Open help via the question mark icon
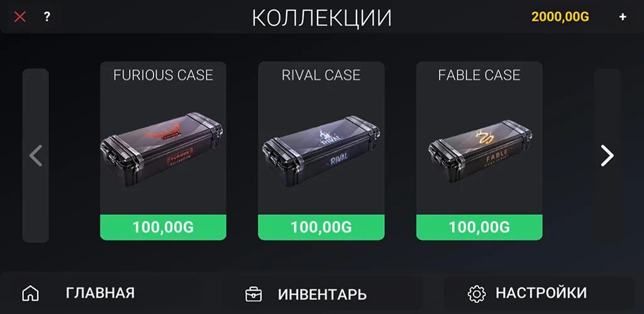This screenshot has height=314, width=644. pyautogui.click(x=47, y=17)
